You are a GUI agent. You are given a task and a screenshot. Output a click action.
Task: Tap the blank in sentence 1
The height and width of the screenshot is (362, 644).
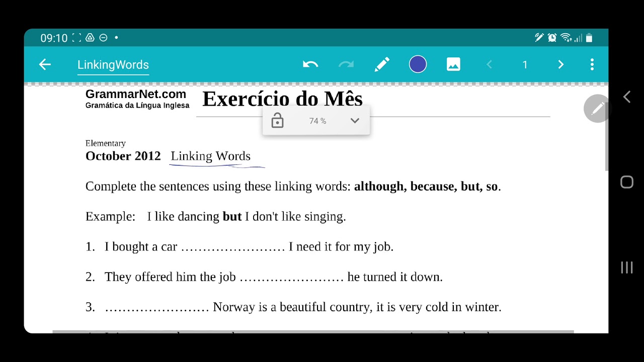click(233, 248)
